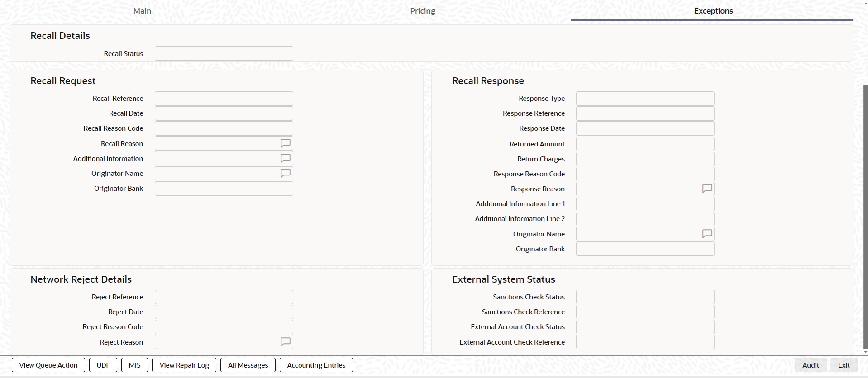
Task: Click External Account Check Reference field
Action: point(645,342)
